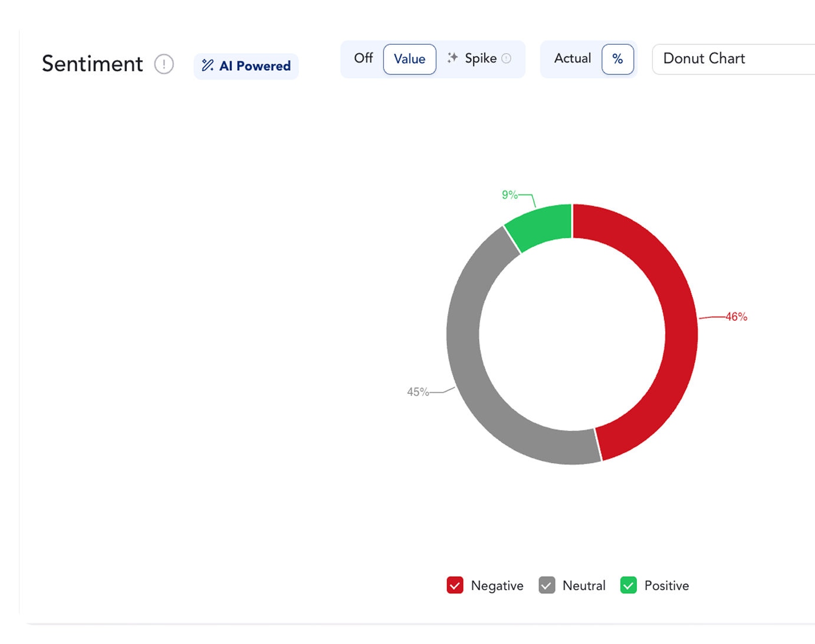Select the Spike option
This screenshot has height=644, width=815.
[481, 58]
